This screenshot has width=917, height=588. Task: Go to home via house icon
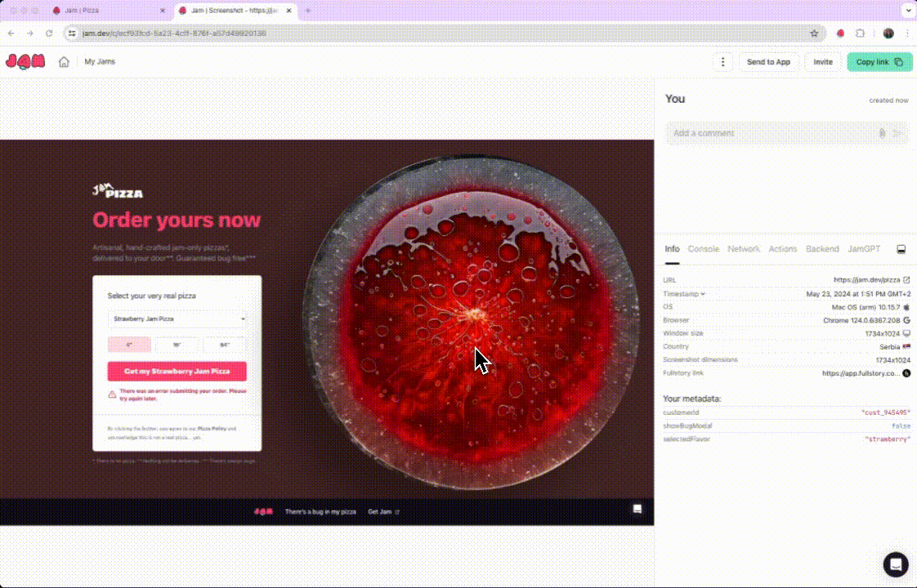point(64,62)
